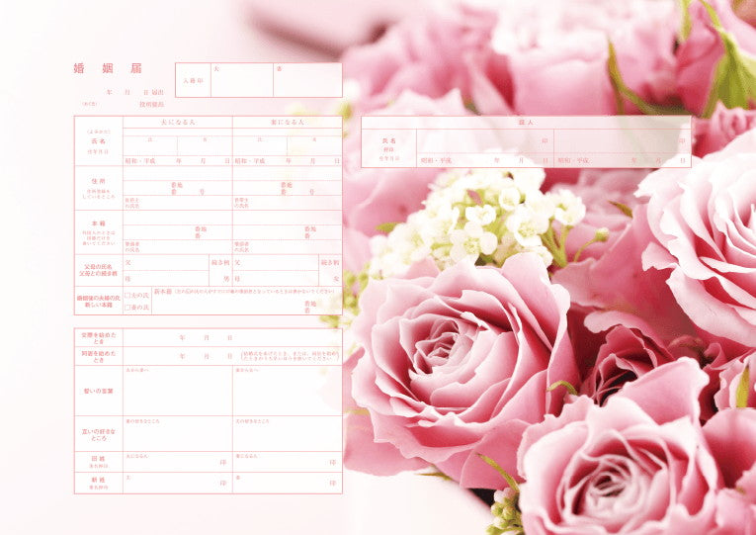Click the second witness 氏名 field
This screenshot has height=535, width=756.
point(621,142)
